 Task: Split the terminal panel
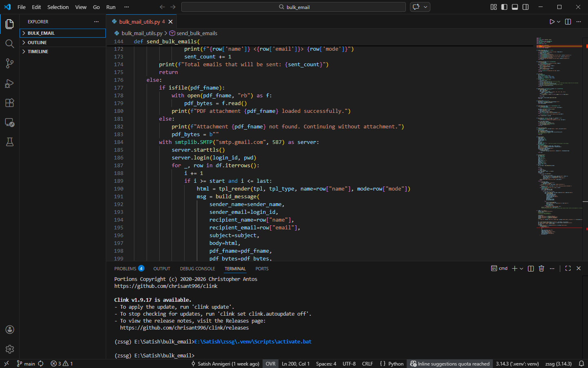[x=531, y=269]
